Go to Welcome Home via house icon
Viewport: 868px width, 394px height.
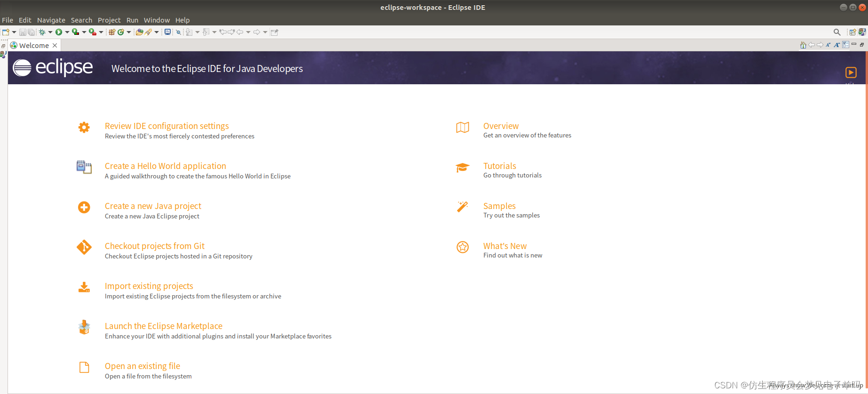(x=803, y=45)
